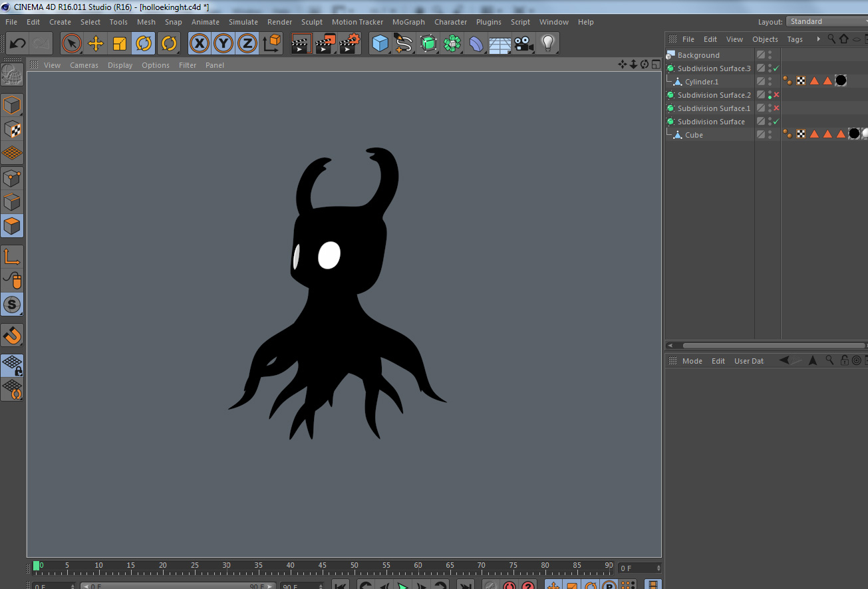Screen dimensions: 868x589
Task: Select the Move tool in the top toolbar
Action: [96, 43]
